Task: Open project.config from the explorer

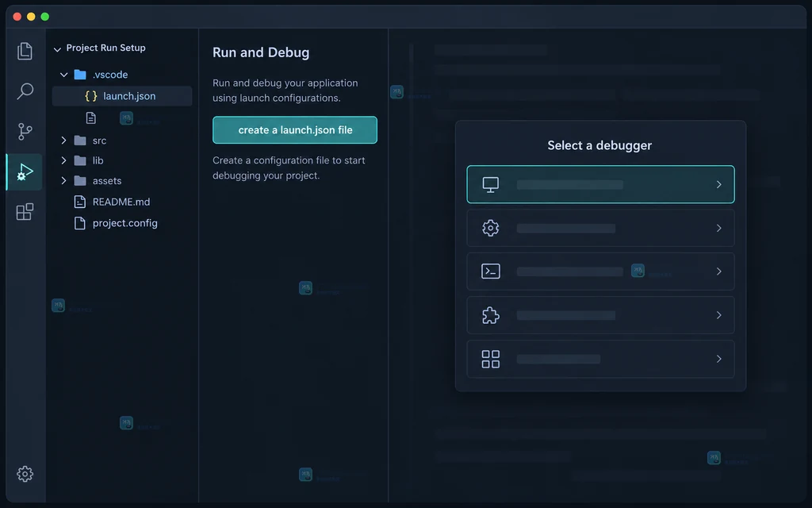Action: point(124,223)
